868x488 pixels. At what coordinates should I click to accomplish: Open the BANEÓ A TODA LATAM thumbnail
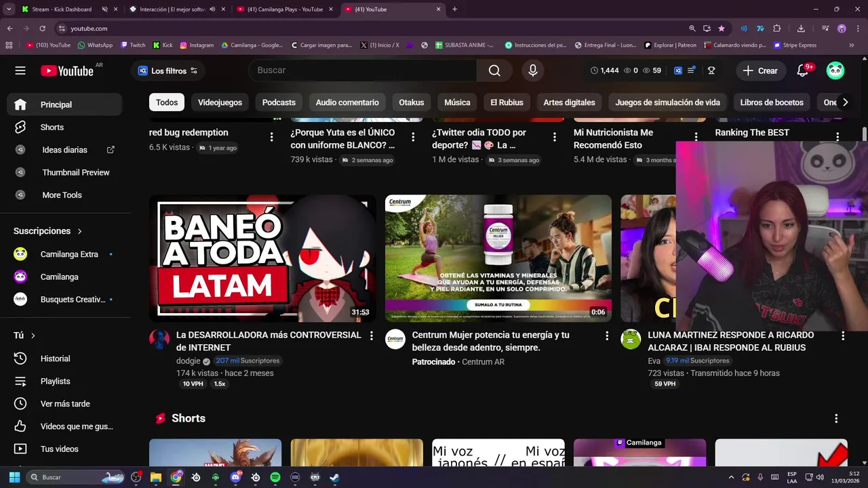click(x=262, y=258)
